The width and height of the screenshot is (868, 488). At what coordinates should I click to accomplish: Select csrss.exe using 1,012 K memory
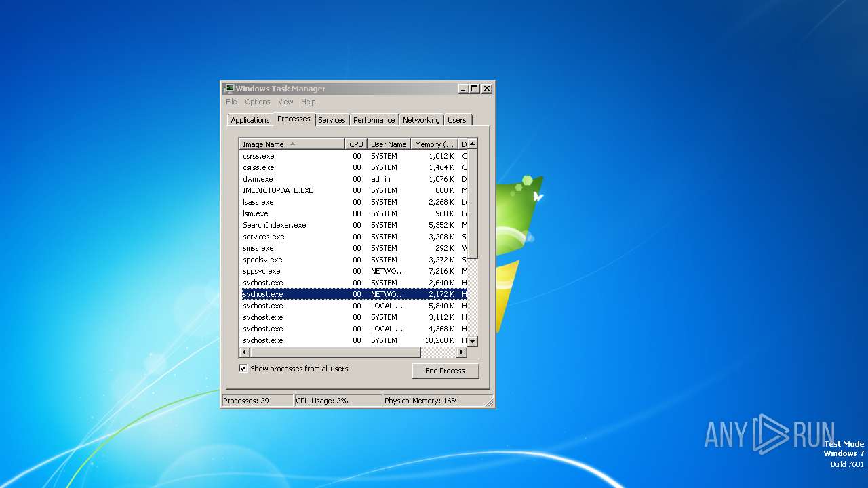[354, 156]
